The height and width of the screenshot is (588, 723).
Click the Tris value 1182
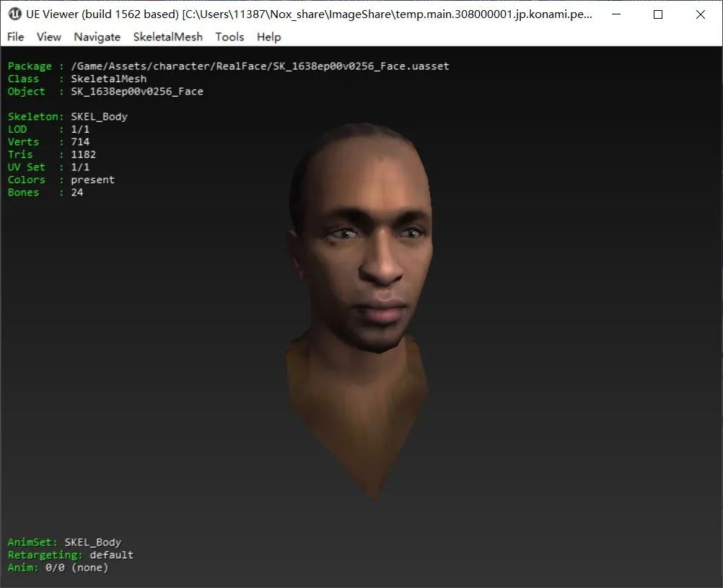click(x=84, y=154)
